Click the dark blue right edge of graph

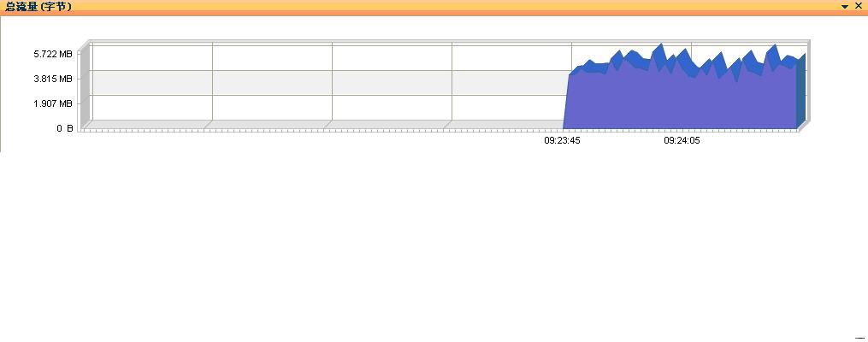(801, 91)
